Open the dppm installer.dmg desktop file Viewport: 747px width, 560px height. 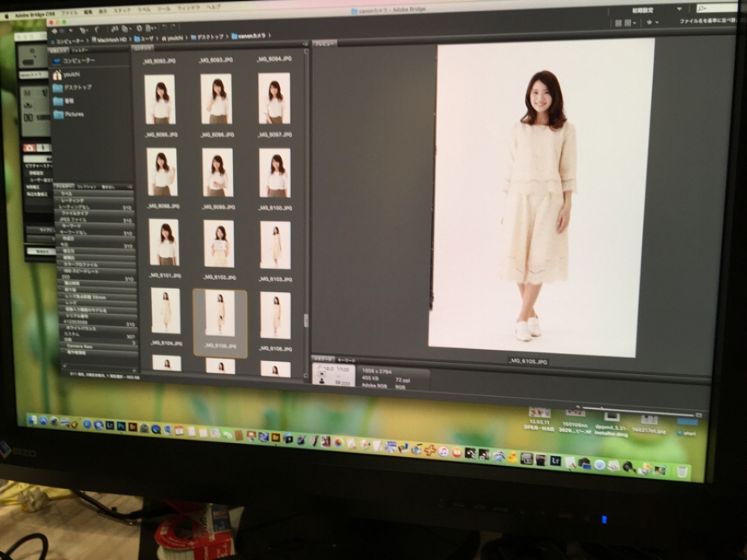[x=611, y=425]
